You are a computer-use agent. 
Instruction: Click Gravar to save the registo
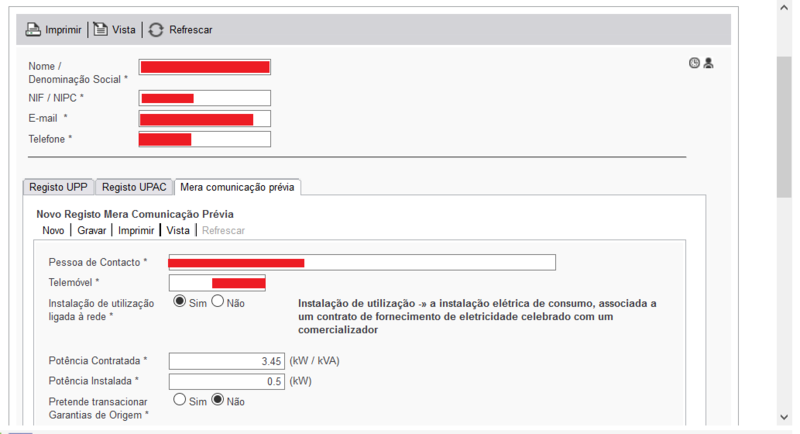[x=92, y=231]
